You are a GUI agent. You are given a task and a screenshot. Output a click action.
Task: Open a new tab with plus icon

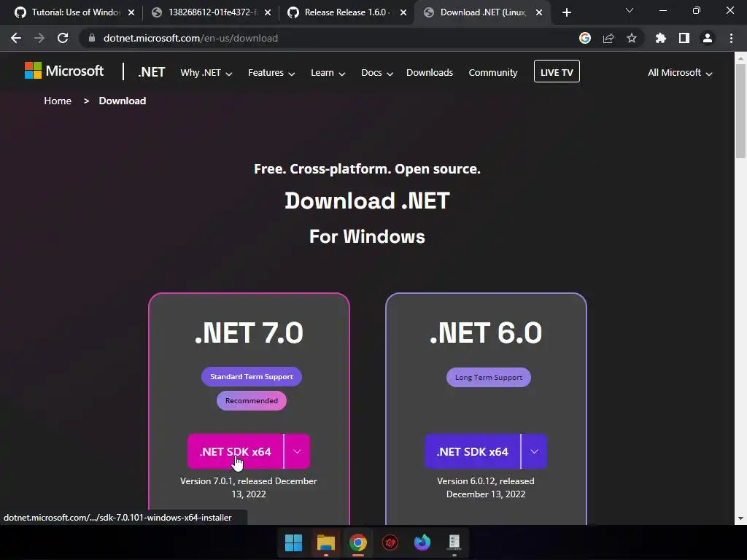(x=566, y=12)
